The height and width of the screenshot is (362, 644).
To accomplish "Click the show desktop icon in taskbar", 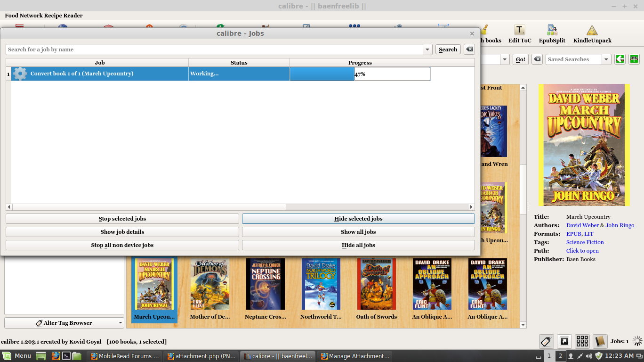I will click(x=41, y=356).
